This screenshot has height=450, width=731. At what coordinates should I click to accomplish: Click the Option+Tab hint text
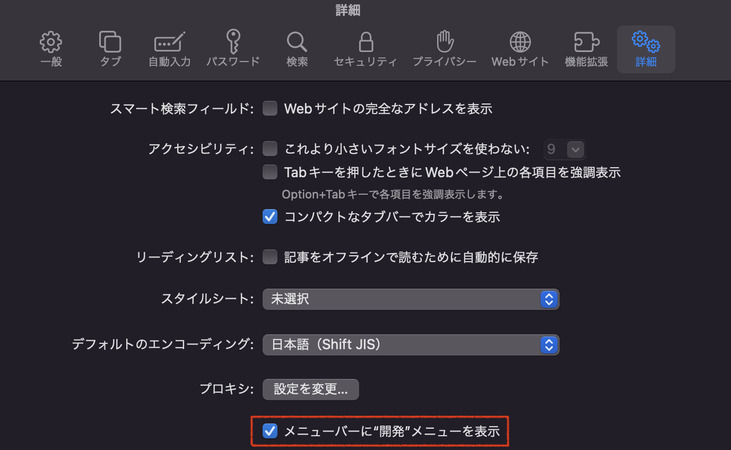[393, 194]
